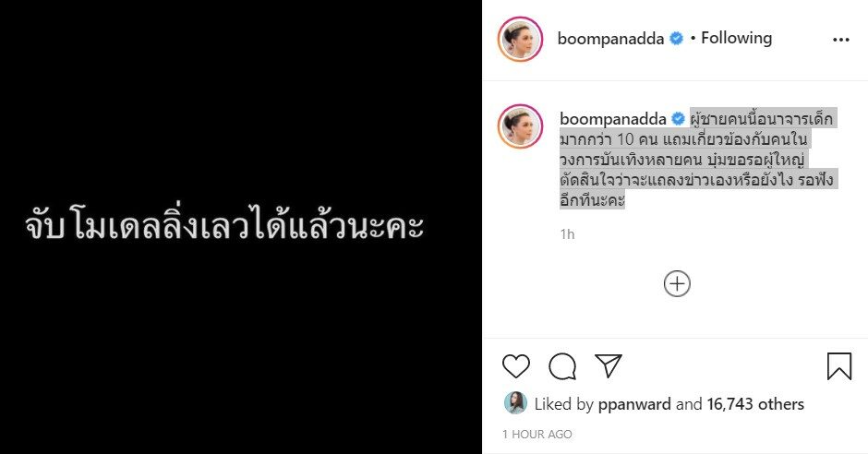
Task: Open the 1h caption timestamp link
Action: 567,234
